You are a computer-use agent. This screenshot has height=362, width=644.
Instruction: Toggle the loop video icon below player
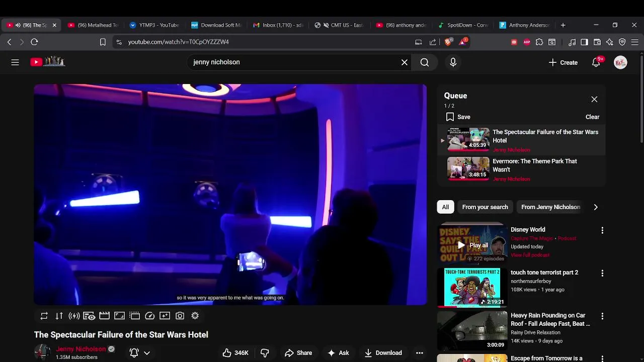point(44,316)
